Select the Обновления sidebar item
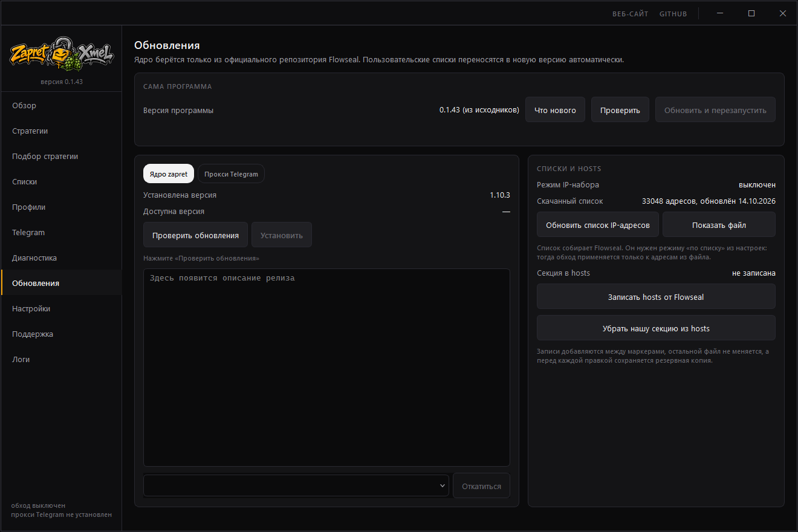This screenshot has width=798, height=532. [61, 283]
